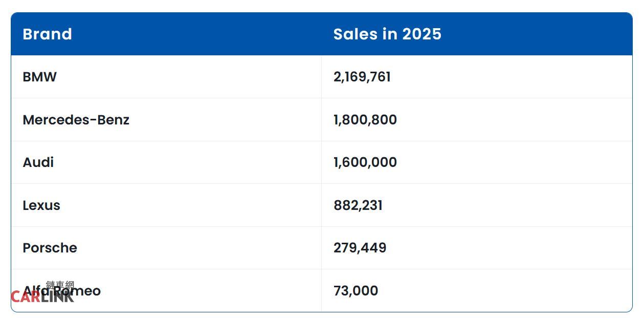This screenshot has height=318, width=644.
Task: Select the Lexus brand cell
Action: 41,205
